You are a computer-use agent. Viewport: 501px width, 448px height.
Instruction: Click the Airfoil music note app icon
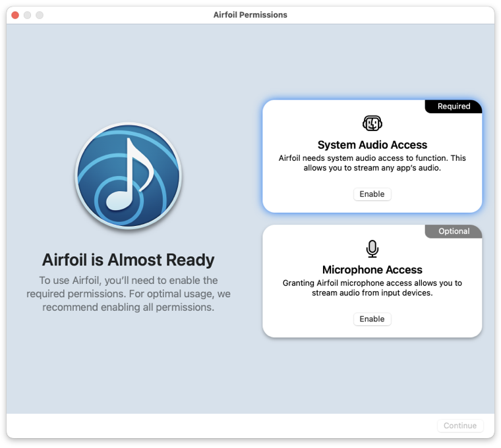[128, 176]
